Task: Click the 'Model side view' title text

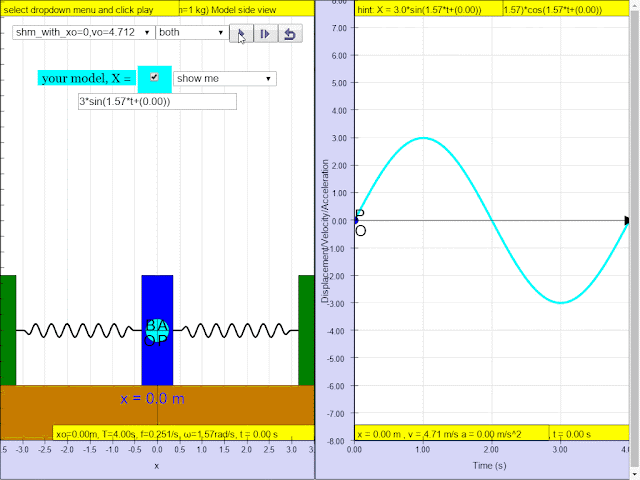Action: tap(244, 10)
